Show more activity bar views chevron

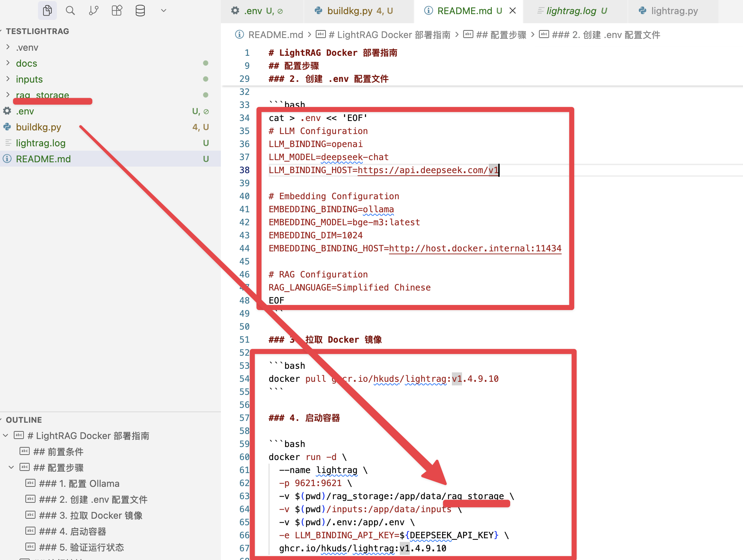pyautogui.click(x=164, y=11)
